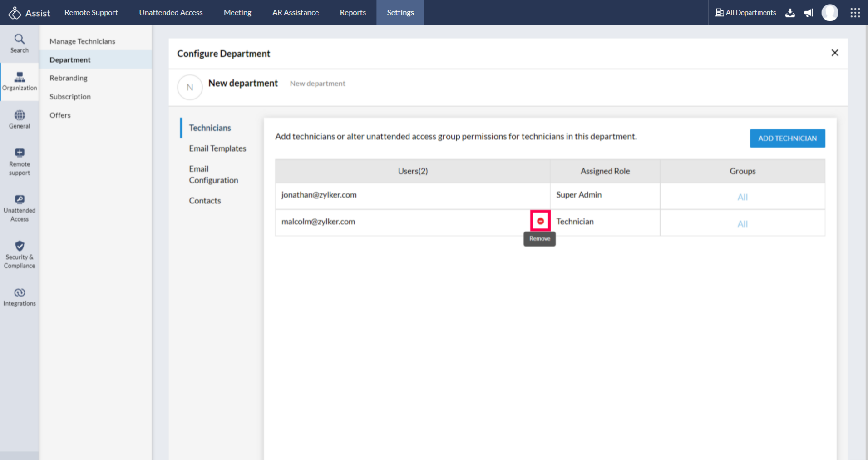Screen dimensions: 868x460
Task: Click the user profile avatar
Action: [829, 13]
